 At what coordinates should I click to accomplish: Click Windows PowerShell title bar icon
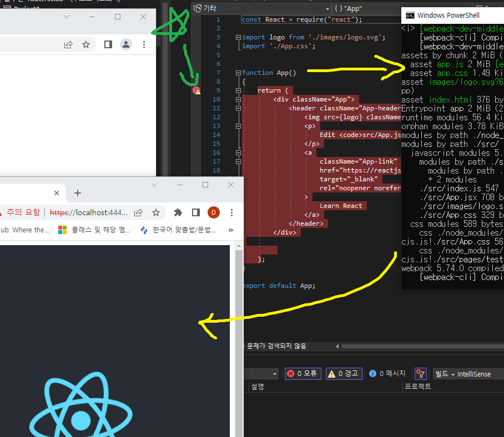[410, 16]
